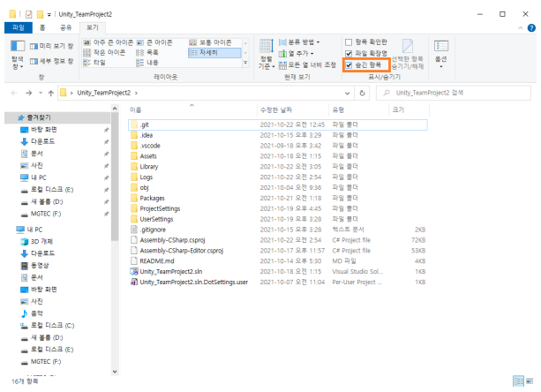
Task: Expand the layout gallery more arrow
Action: [x=245, y=63]
